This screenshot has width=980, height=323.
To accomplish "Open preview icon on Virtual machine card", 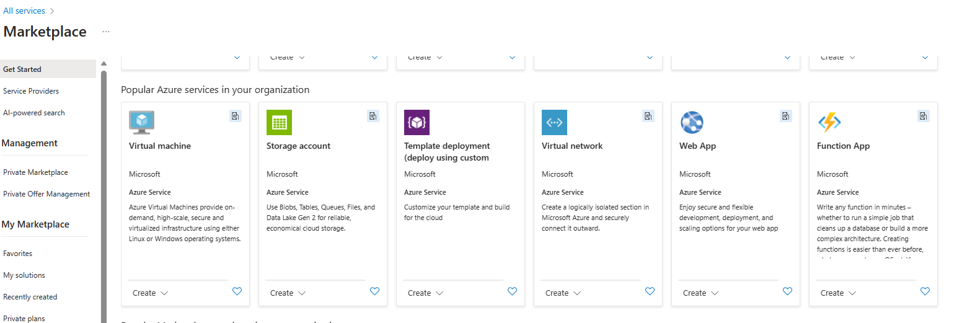I will coord(236,116).
